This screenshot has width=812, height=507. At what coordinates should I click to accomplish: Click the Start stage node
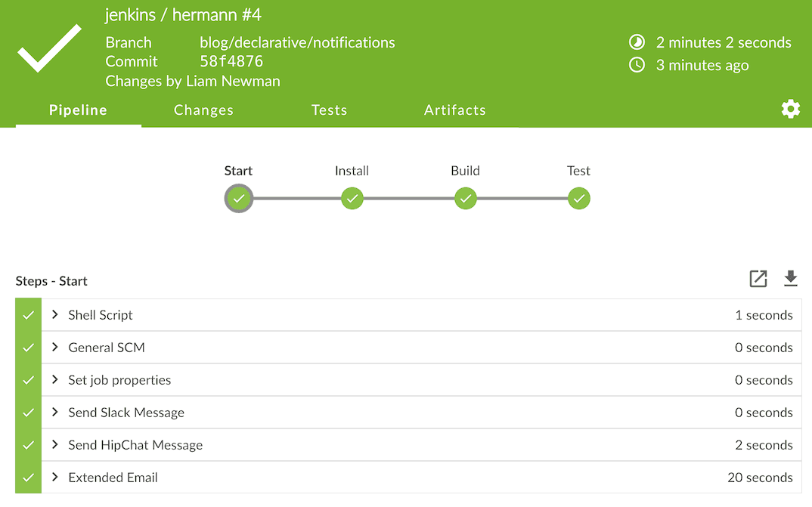pyautogui.click(x=239, y=198)
